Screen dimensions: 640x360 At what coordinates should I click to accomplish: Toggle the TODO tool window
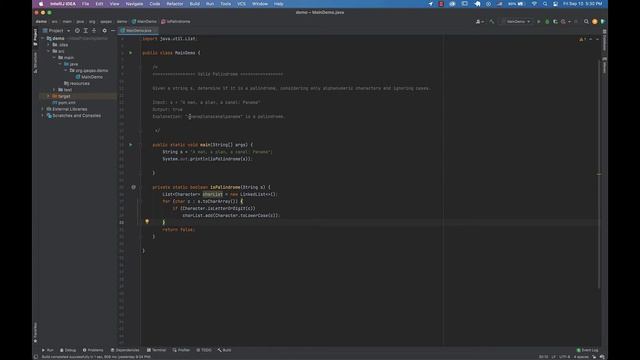(204, 350)
